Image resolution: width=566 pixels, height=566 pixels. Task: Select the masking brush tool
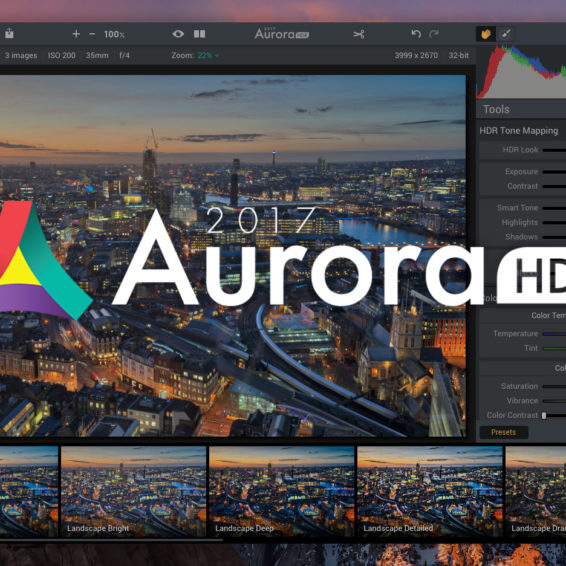pos(505,34)
